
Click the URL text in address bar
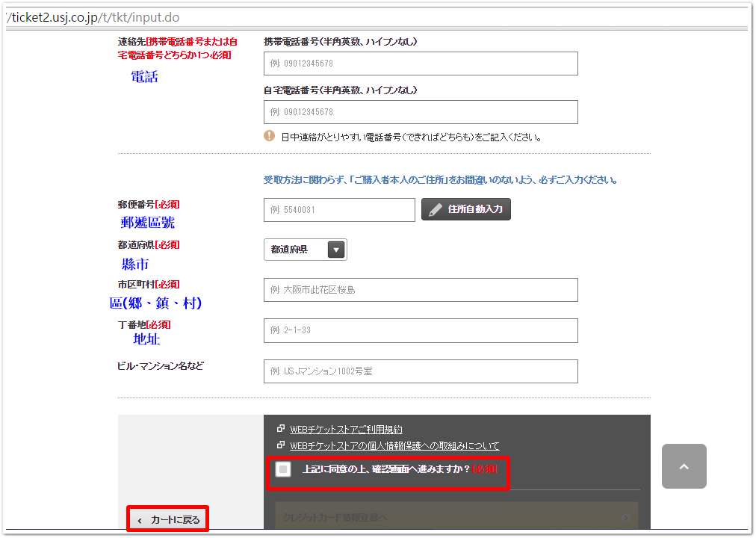[93, 17]
